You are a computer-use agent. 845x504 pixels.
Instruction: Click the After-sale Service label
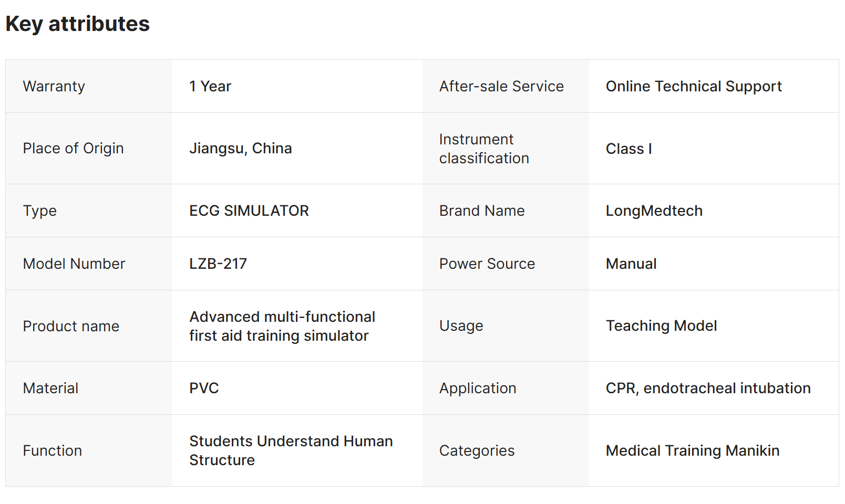click(501, 86)
